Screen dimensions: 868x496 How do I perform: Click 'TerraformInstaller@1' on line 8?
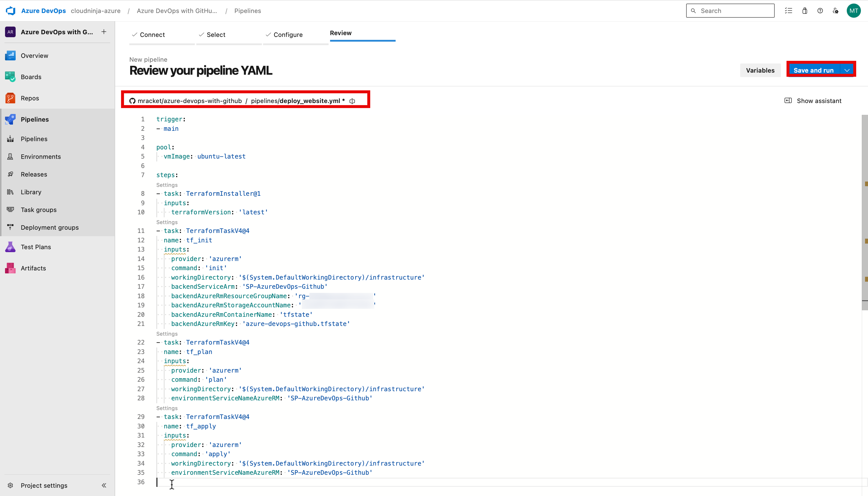click(223, 193)
